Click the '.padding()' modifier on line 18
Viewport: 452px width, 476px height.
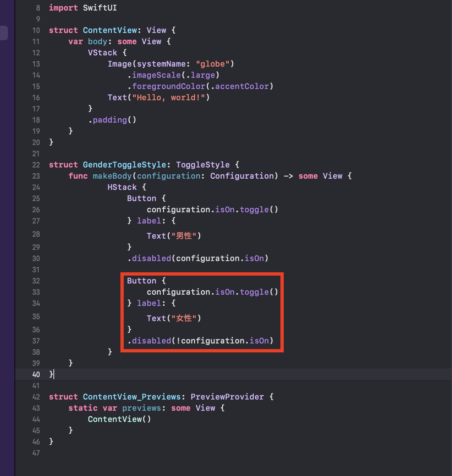click(x=112, y=120)
